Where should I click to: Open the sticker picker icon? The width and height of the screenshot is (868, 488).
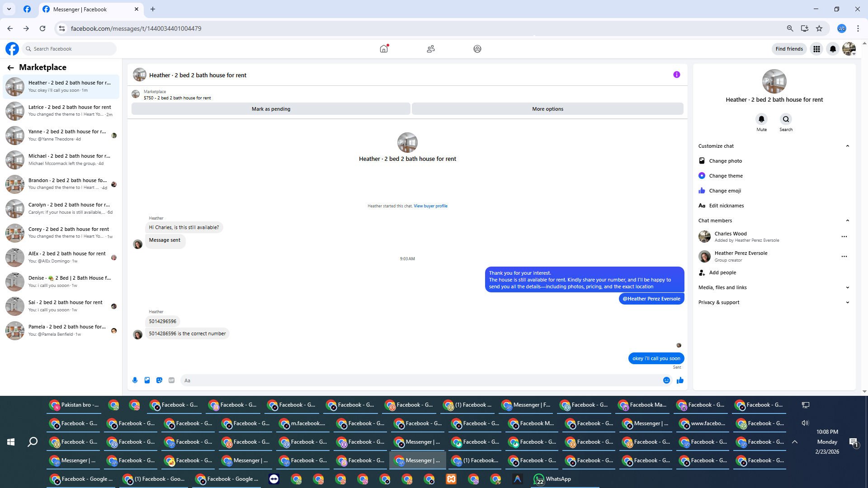pyautogui.click(x=159, y=380)
